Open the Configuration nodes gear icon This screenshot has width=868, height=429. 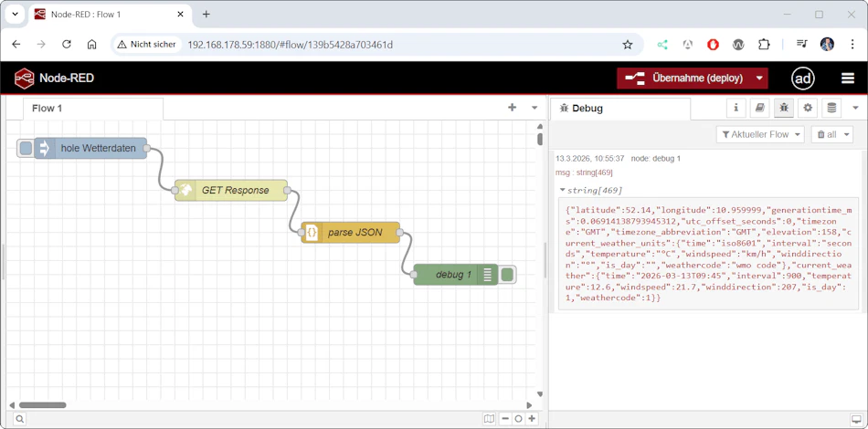point(808,108)
